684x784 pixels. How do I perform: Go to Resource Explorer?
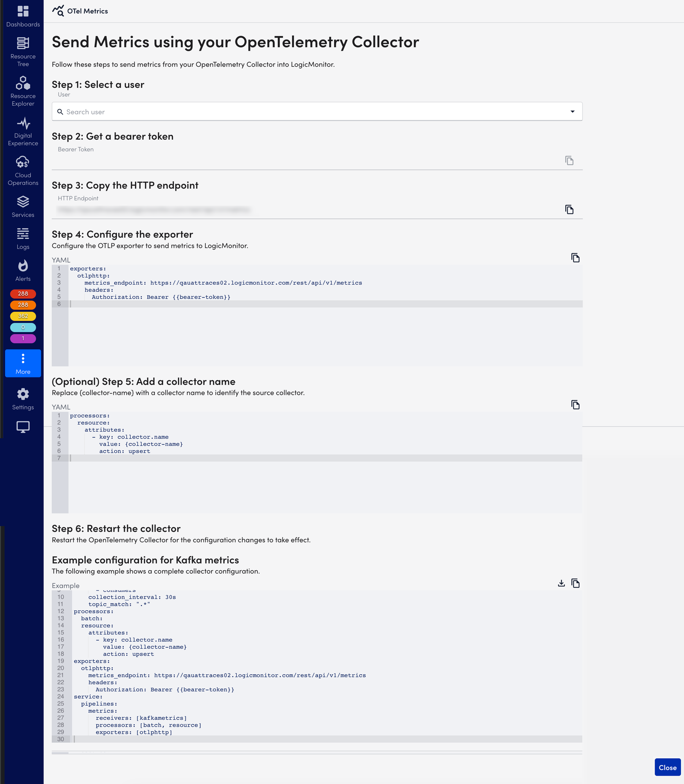[23, 92]
